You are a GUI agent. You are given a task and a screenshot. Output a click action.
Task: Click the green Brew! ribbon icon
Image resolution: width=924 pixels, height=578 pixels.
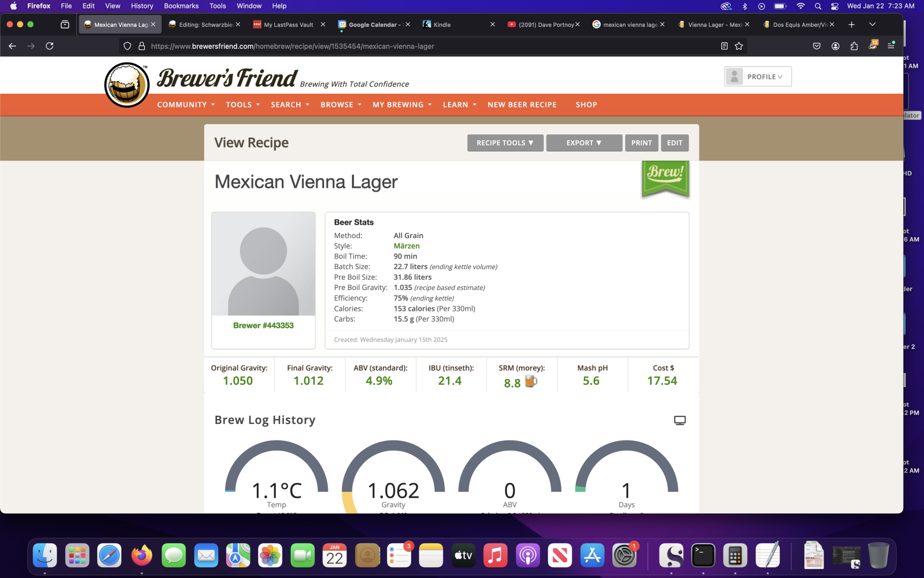(x=665, y=179)
